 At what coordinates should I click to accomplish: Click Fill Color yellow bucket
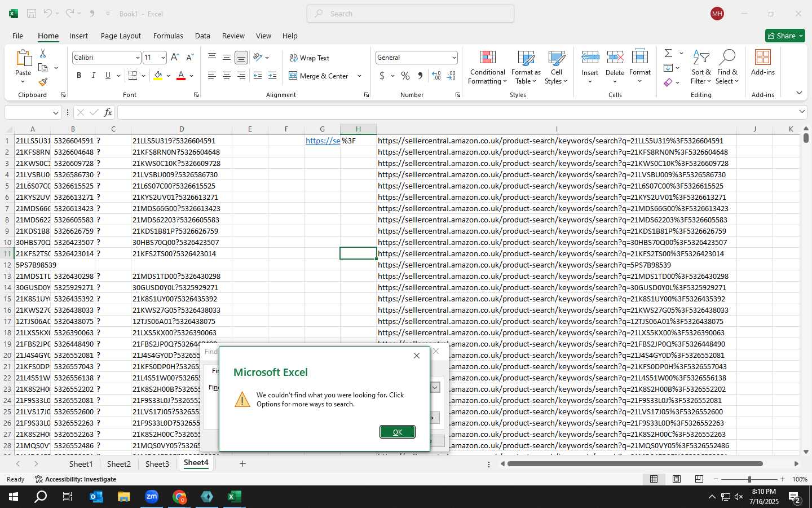[158, 76]
